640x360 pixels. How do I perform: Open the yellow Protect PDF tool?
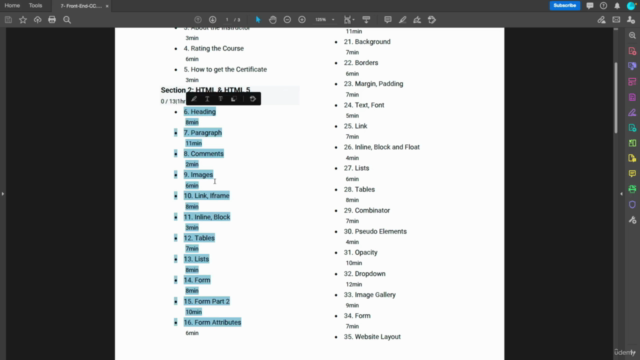[x=632, y=158]
